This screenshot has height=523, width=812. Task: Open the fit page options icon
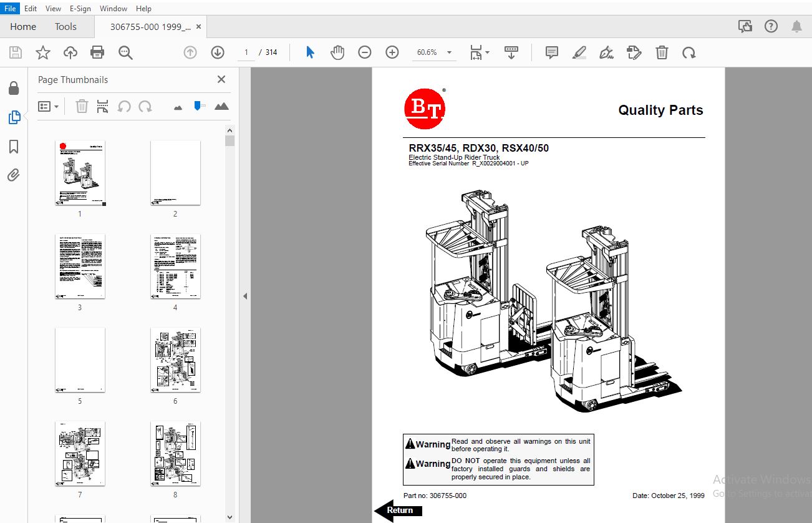pyautogui.click(x=479, y=53)
